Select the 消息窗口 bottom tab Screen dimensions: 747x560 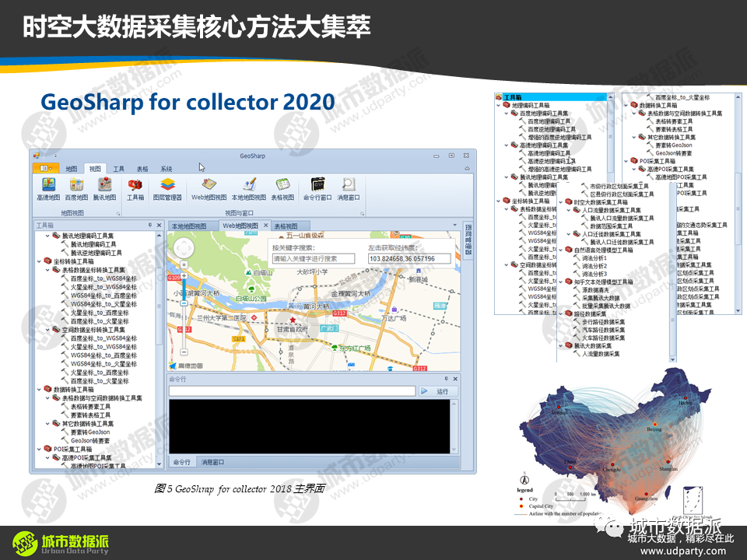[212, 462]
